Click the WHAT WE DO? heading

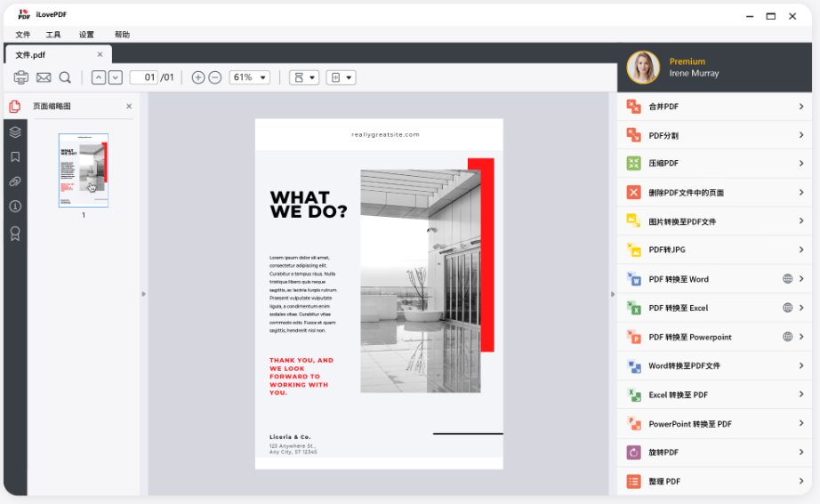tap(309, 204)
